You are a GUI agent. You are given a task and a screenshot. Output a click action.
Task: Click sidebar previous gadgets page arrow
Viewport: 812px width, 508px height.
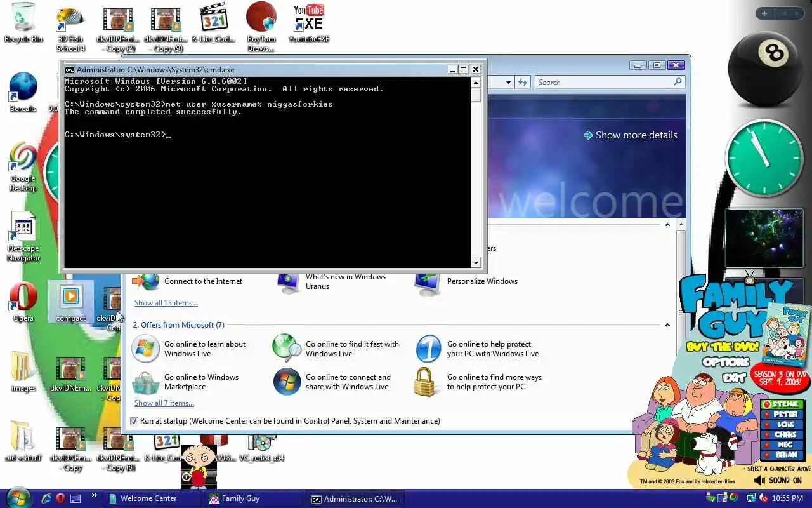(x=784, y=13)
